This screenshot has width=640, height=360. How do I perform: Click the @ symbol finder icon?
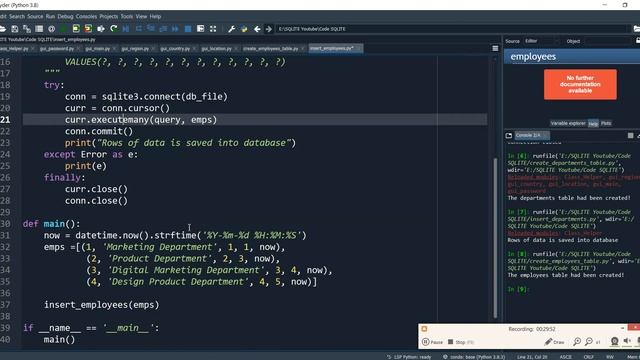point(51,29)
